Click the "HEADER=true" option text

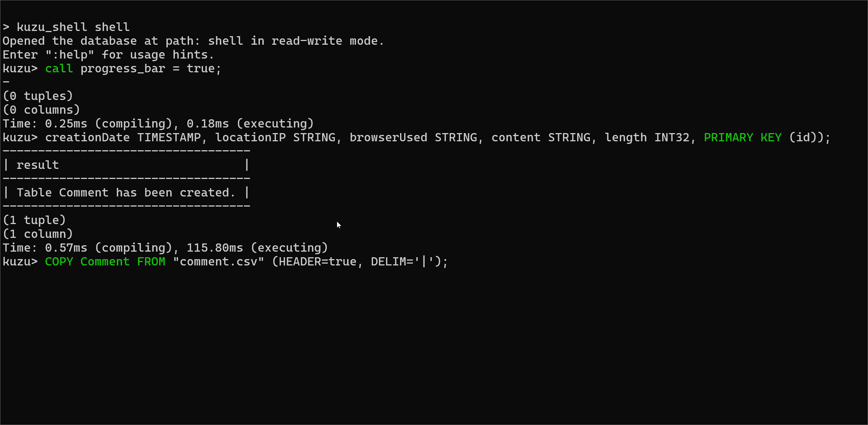317,262
